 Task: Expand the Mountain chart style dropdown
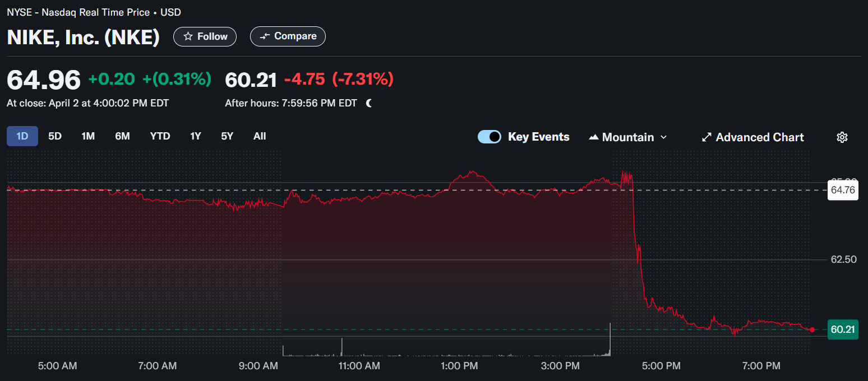[x=664, y=137]
